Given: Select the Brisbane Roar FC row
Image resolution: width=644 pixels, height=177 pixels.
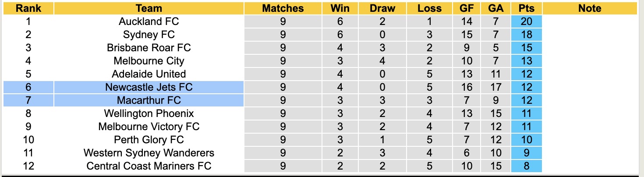Looking at the screenshot, I should point(149,48).
